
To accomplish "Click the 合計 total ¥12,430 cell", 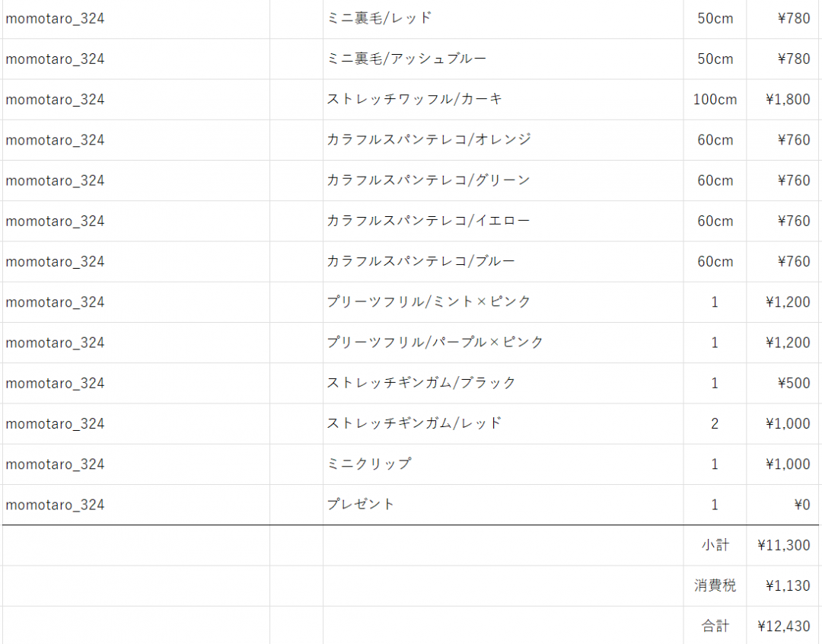I will click(x=784, y=626).
